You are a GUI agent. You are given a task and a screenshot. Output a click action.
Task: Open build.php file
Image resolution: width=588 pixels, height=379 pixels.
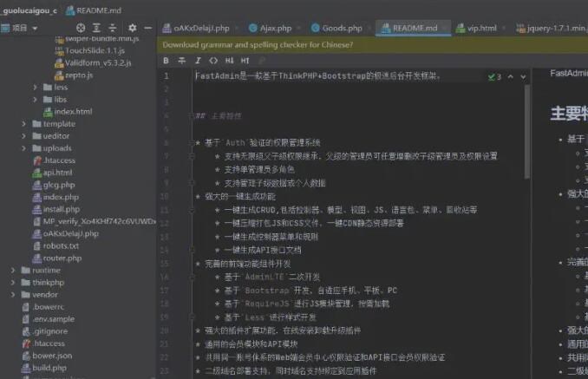pyautogui.click(x=44, y=368)
